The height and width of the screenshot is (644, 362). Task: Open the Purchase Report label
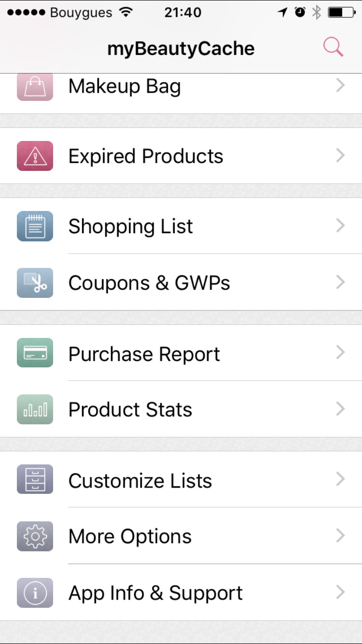[x=144, y=354]
